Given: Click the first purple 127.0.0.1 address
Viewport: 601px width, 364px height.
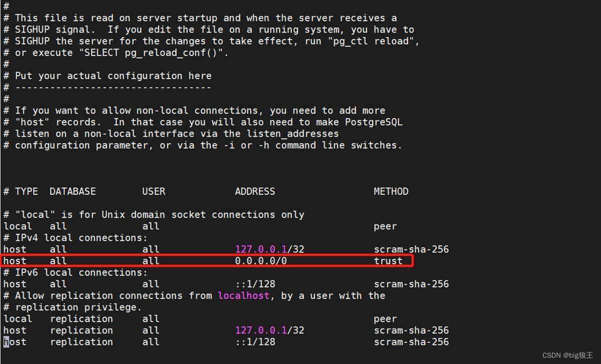Looking at the screenshot, I should pyautogui.click(x=261, y=249).
